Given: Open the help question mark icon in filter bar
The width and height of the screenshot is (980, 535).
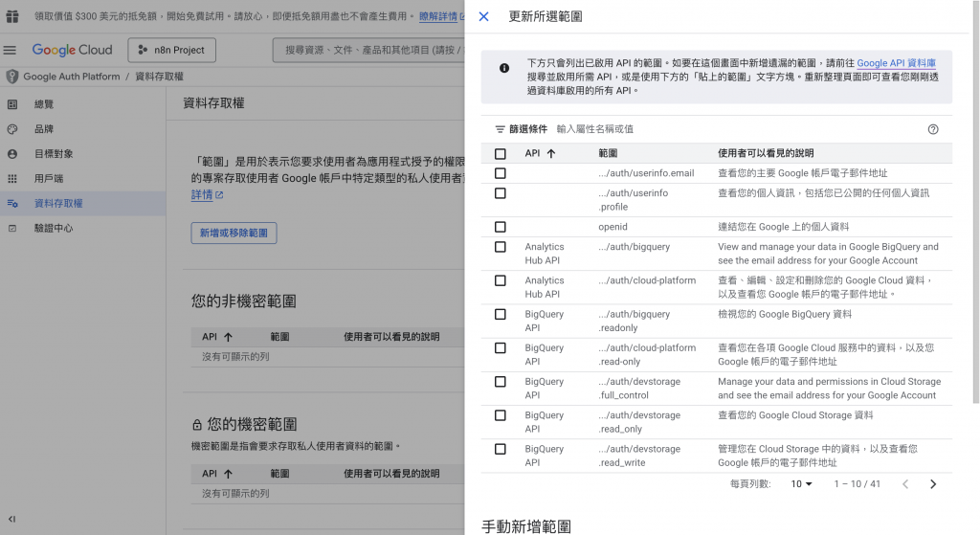Looking at the screenshot, I should coord(933,129).
